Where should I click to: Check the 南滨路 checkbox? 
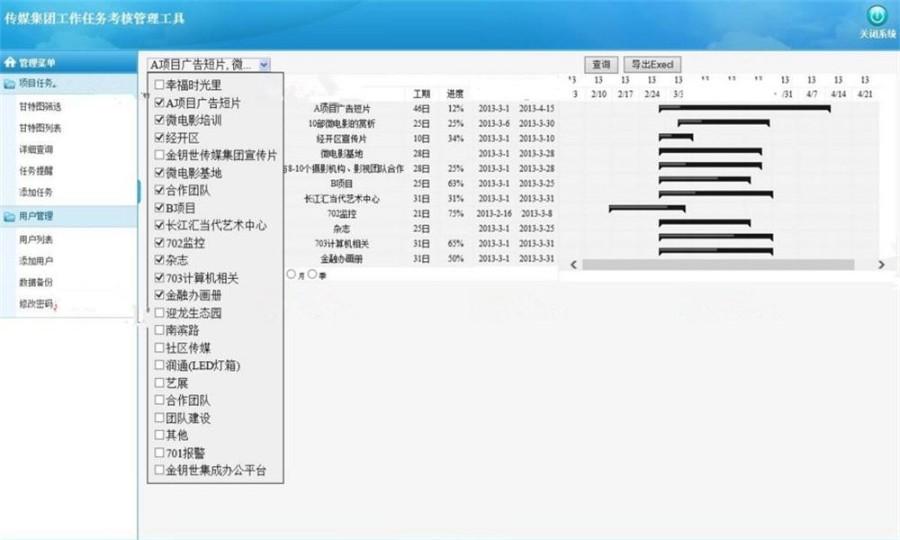coord(159,330)
